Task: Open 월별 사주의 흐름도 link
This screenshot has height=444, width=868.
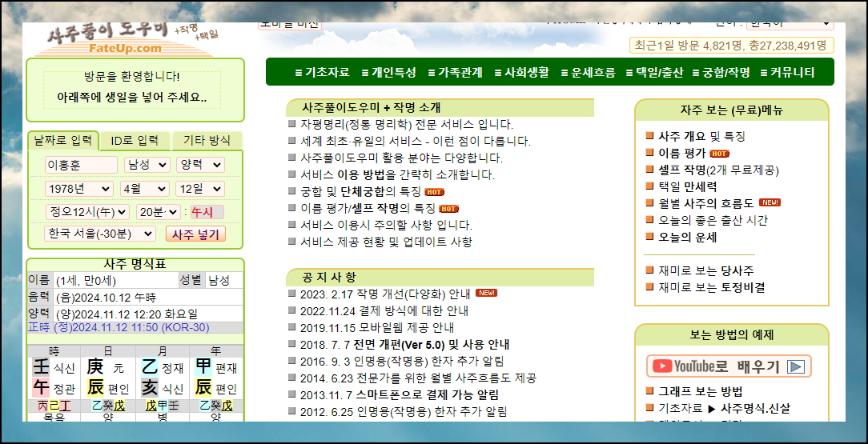Action: coord(705,203)
